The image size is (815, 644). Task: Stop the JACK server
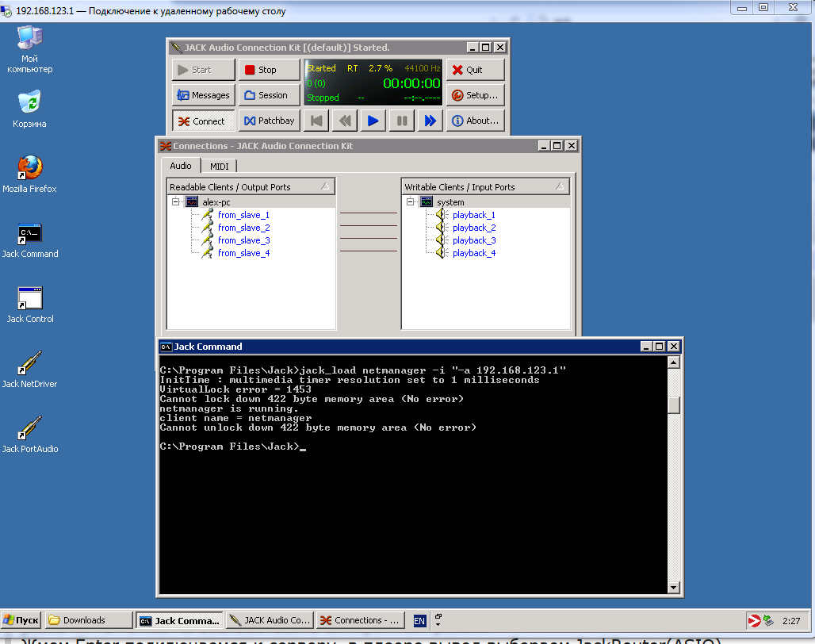click(x=269, y=70)
